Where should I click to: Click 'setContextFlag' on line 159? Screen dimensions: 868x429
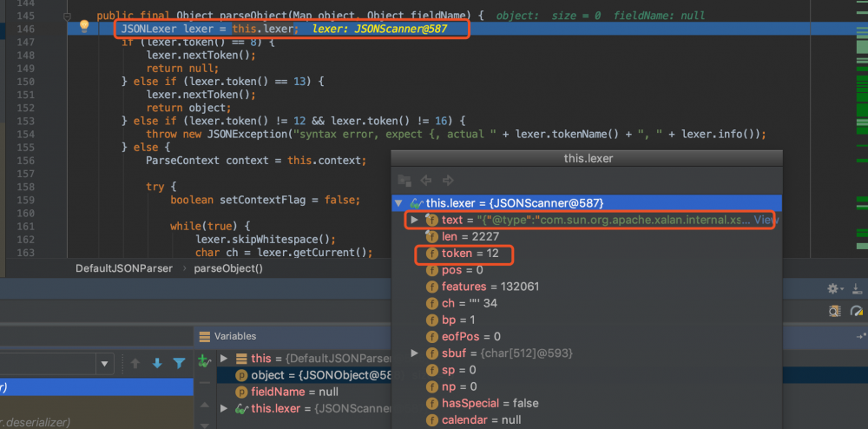(x=259, y=200)
